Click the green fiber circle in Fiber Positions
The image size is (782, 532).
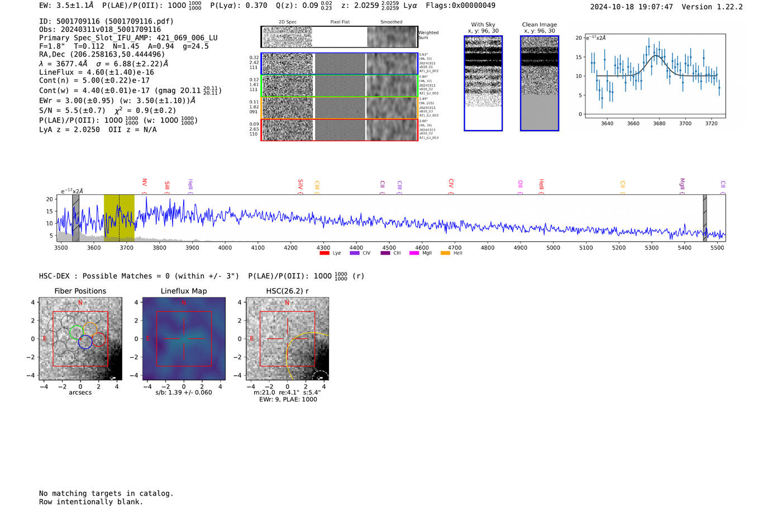[x=77, y=332]
